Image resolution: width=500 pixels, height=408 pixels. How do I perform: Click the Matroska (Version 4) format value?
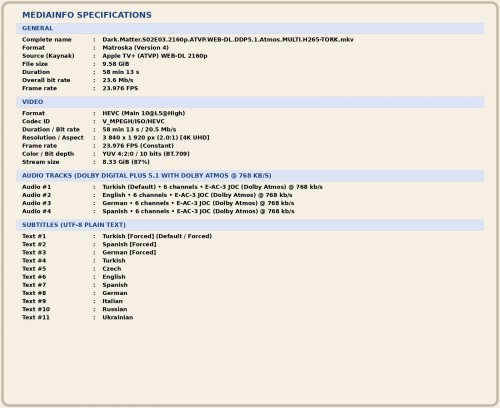click(x=135, y=48)
